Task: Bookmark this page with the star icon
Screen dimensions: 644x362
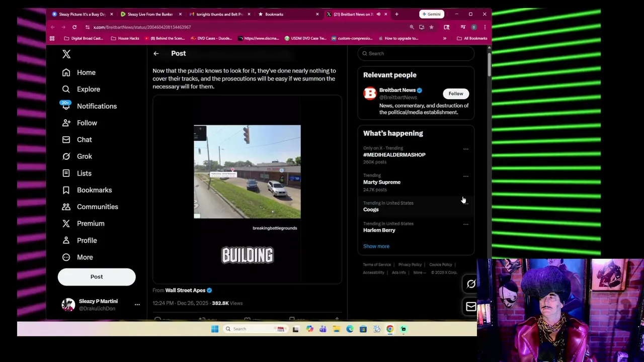Action: point(431,27)
